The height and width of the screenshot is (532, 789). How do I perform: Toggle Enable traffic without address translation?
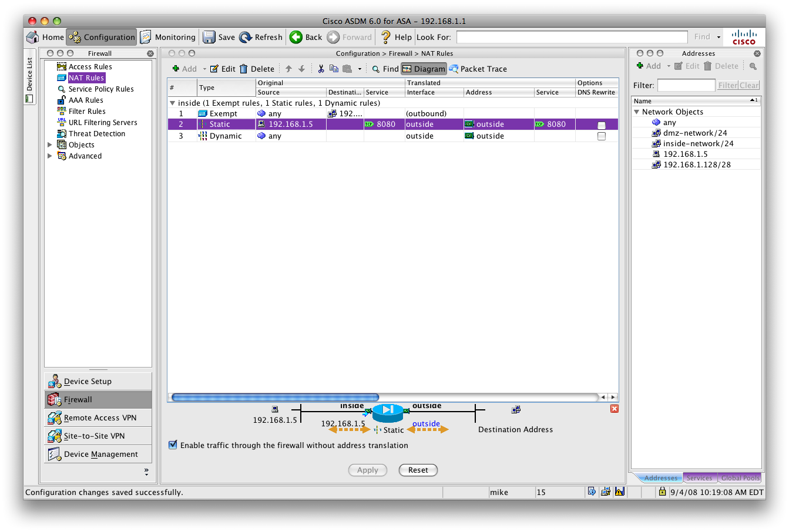173,445
